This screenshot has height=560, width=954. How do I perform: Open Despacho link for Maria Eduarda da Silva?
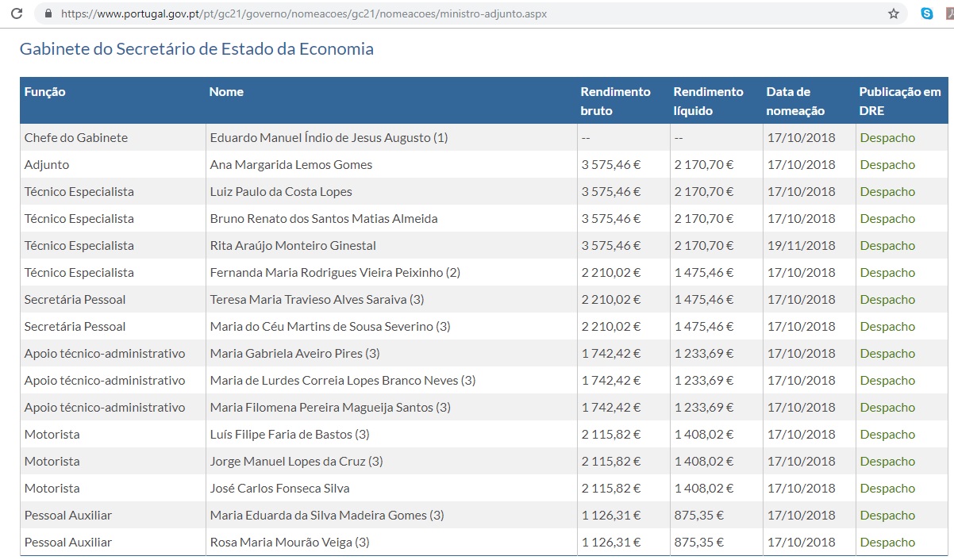pos(887,515)
